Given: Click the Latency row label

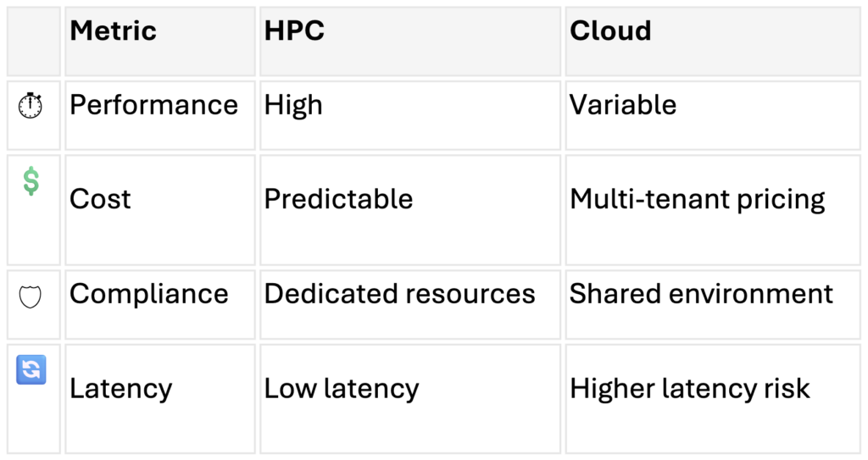Looking at the screenshot, I should tap(120, 389).
